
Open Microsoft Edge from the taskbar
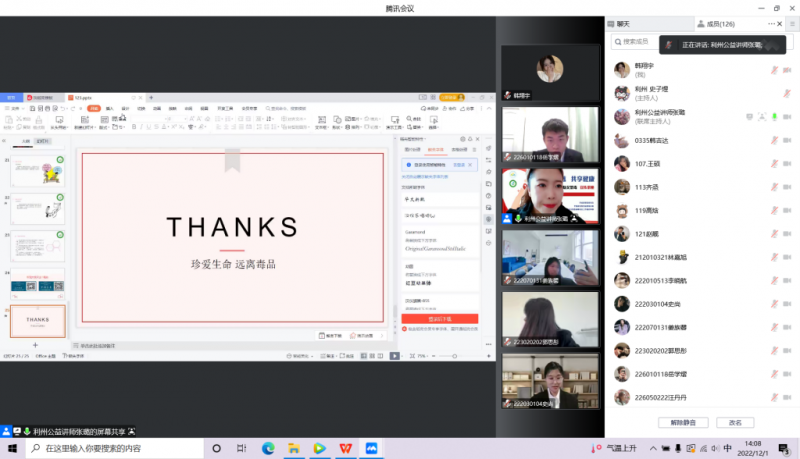(268, 449)
